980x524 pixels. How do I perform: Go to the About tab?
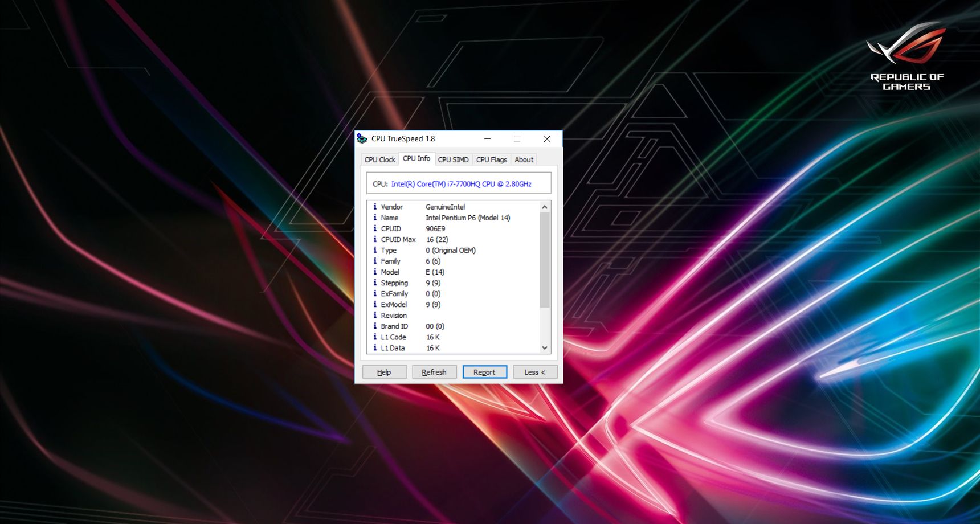coord(524,159)
